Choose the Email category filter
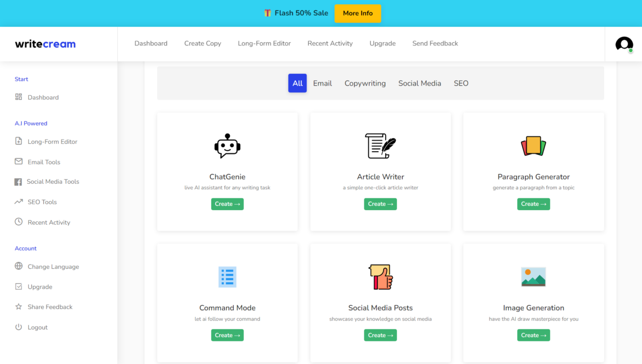642x364 pixels. pyautogui.click(x=322, y=83)
